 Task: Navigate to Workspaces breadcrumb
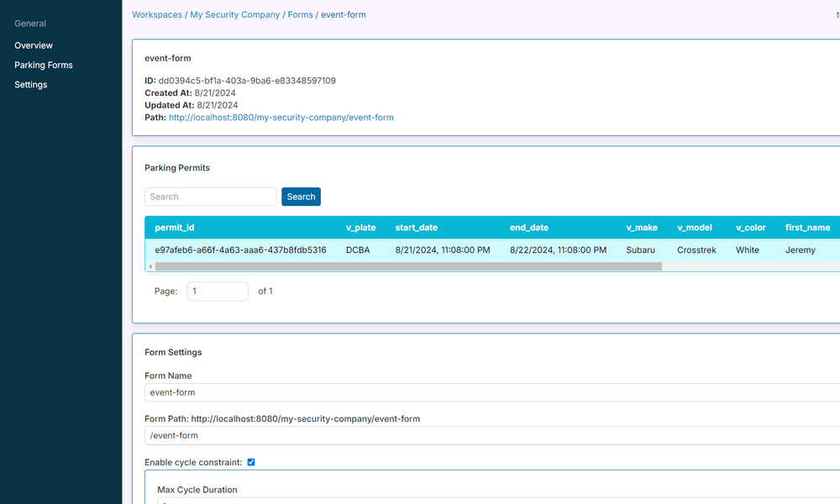157,14
